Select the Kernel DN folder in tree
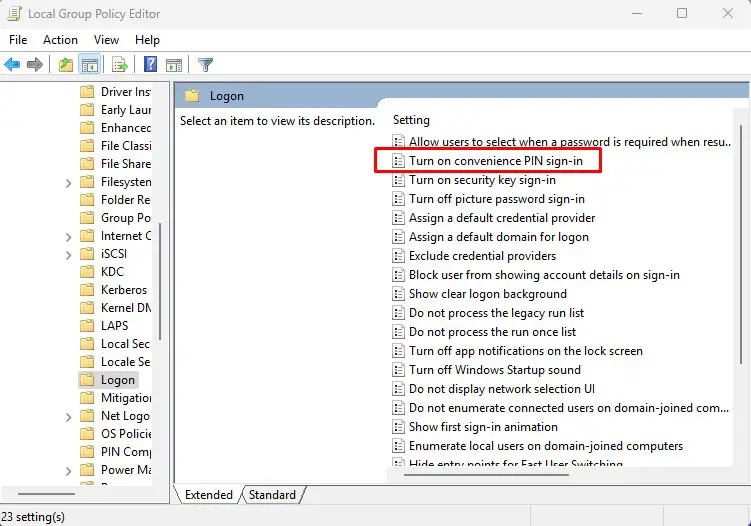751x526 pixels. pos(115,308)
